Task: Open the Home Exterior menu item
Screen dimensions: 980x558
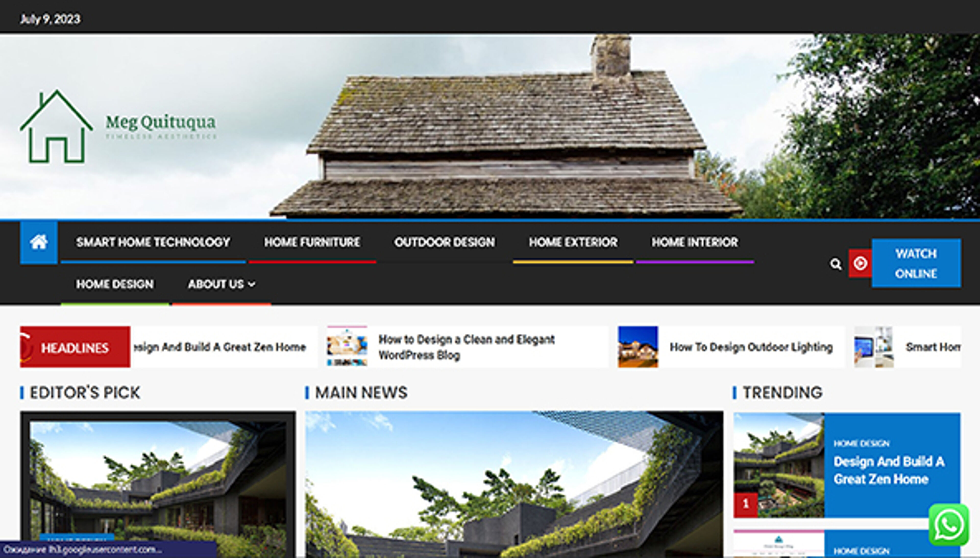Action: 573,242
